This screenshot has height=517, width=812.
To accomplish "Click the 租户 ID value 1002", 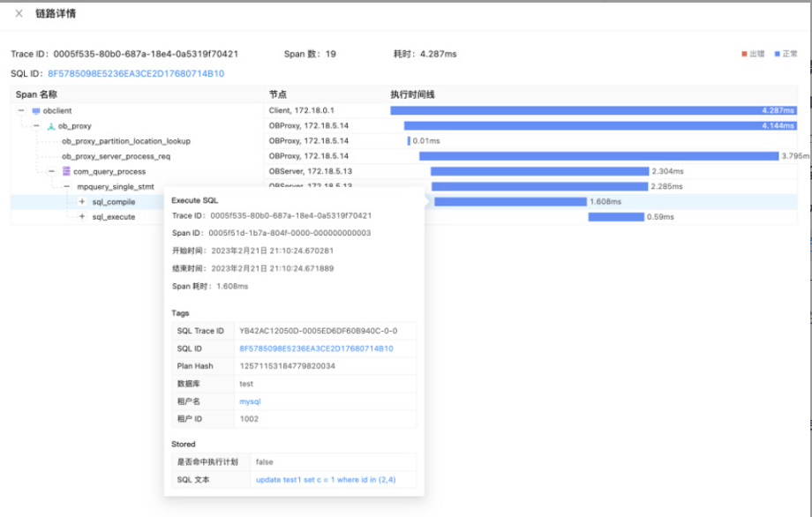I will 249,419.
